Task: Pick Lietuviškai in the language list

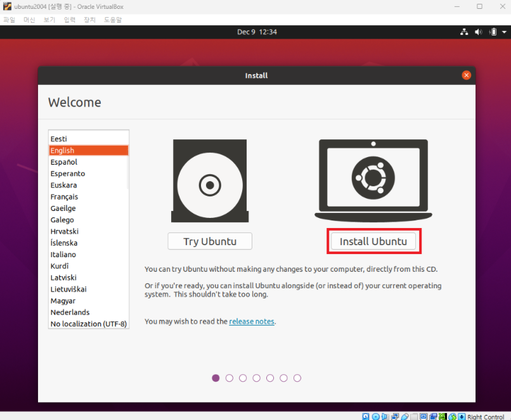Action: [x=88, y=289]
